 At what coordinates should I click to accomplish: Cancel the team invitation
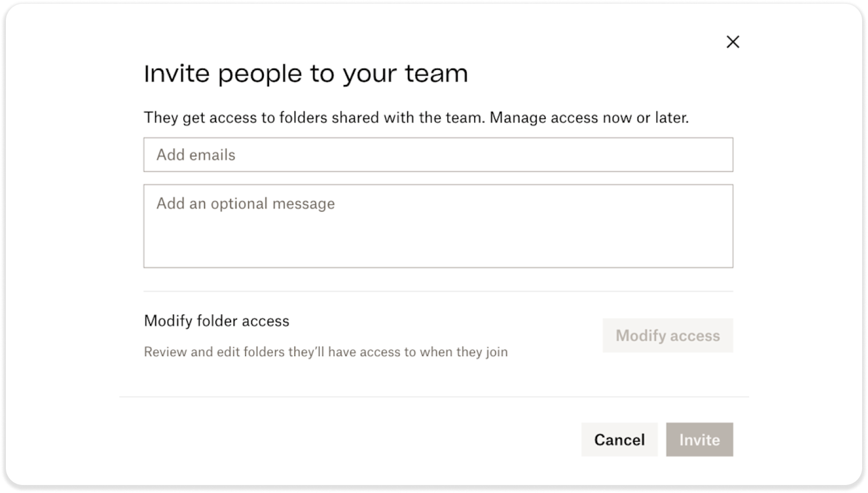[x=619, y=440]
